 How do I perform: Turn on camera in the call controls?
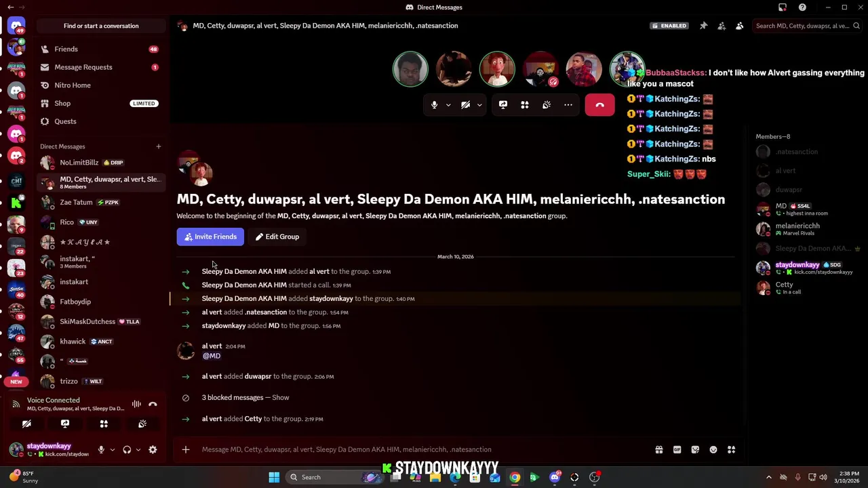click(466, 105)
